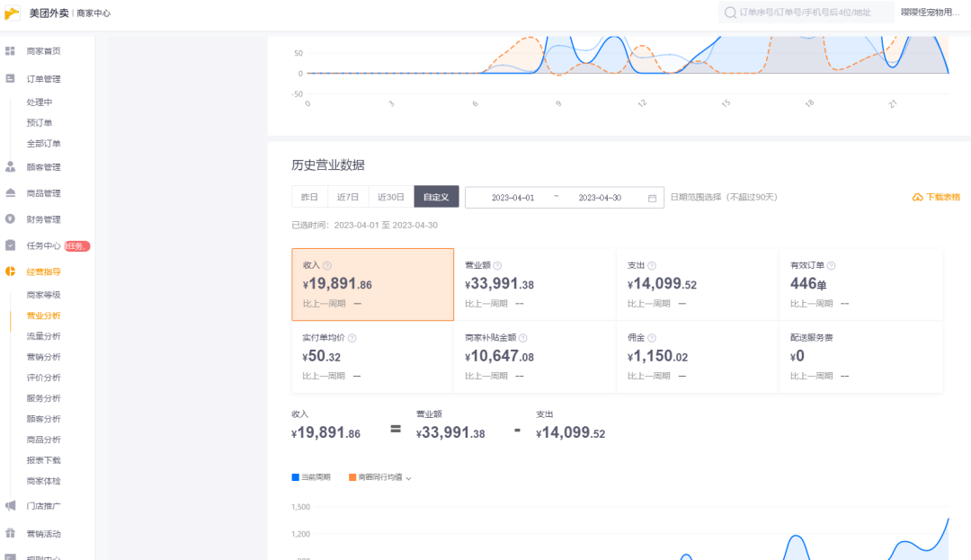Screen dimensions: 971x560
Task: Click the 门店推广 megaphone icon
Action: click(x=10, y=505)
